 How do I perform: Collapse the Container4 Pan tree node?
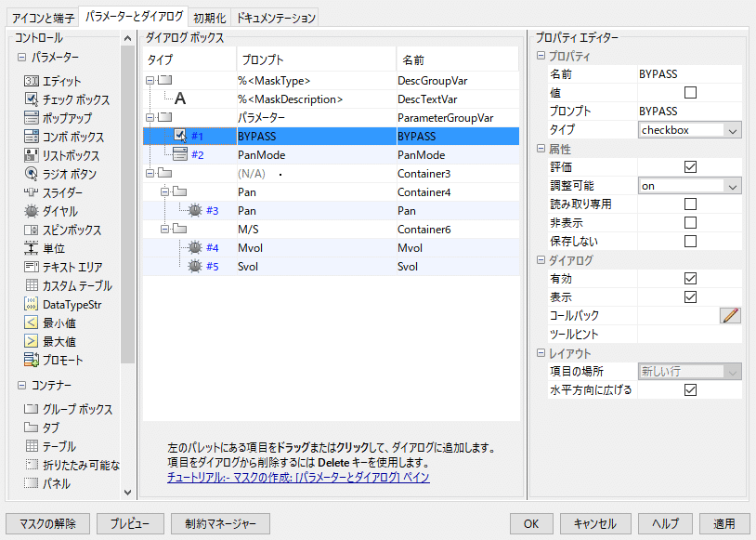tap(165, 192)
